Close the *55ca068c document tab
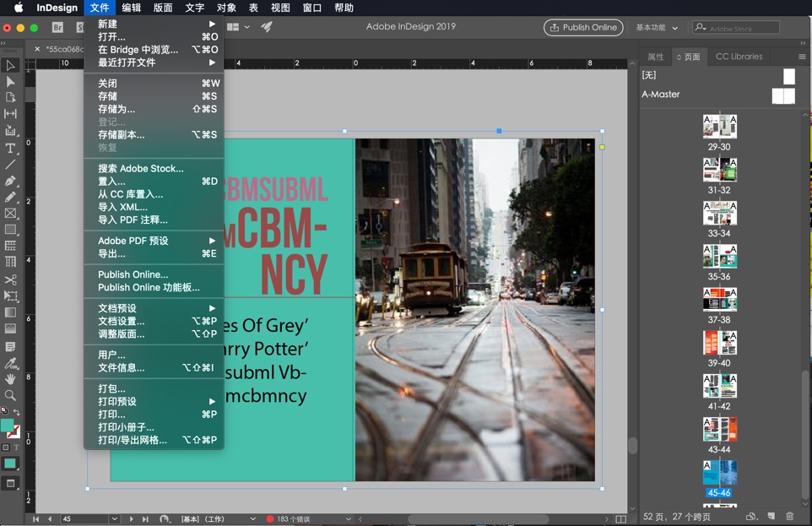The image size is (812, 526). [x=37, y=49]
